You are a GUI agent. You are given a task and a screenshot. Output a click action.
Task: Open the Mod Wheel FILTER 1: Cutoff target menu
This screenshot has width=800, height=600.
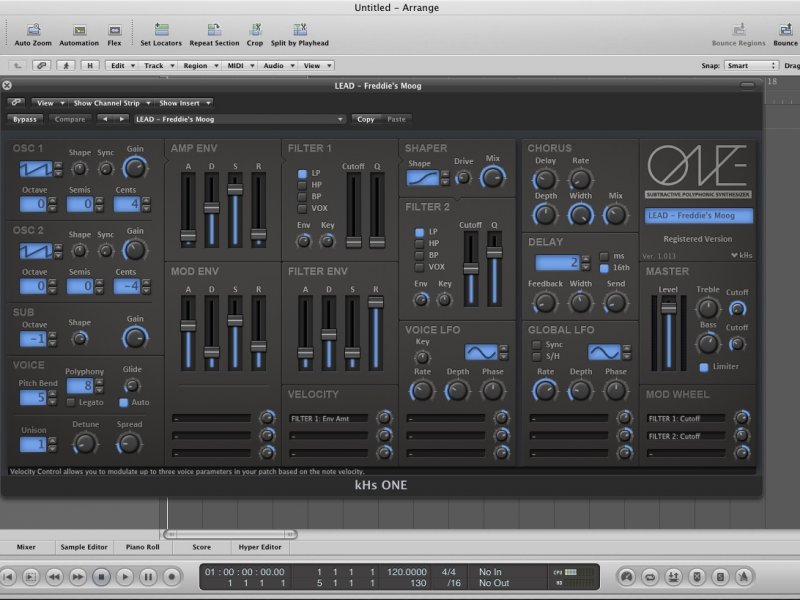coord(686,418)
